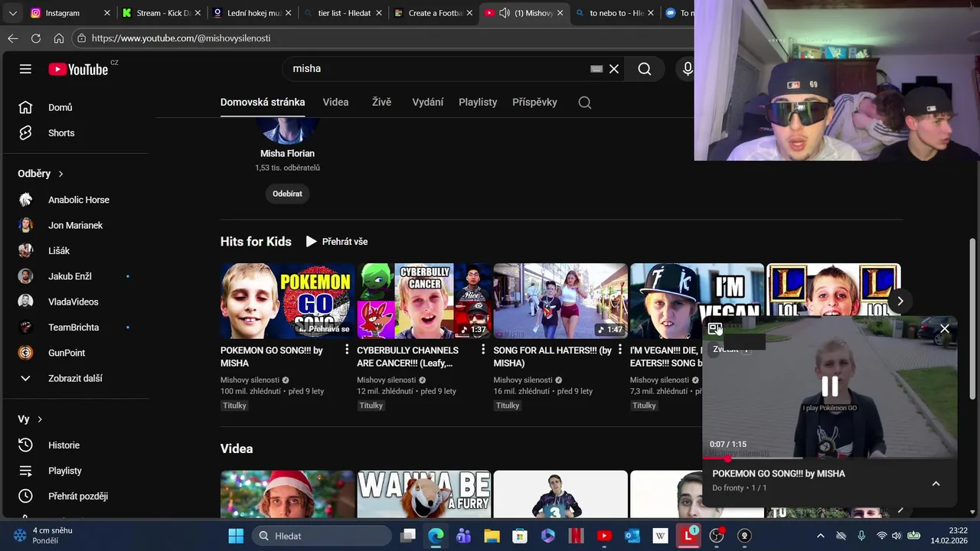Viewport: 980px width, 551px height.
Task: Start voice search with the microphone icon
Action: coord(687,69)
